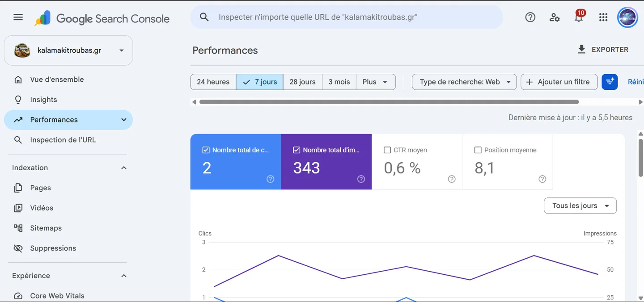644x302 pixels.
Task: Open notifications bell with 10 badge
Action: [579, 17]
